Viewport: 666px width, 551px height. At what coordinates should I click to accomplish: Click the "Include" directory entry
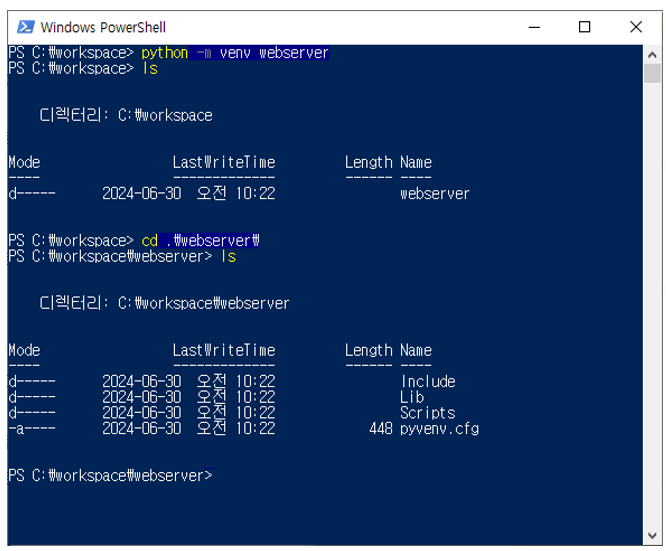428,381
